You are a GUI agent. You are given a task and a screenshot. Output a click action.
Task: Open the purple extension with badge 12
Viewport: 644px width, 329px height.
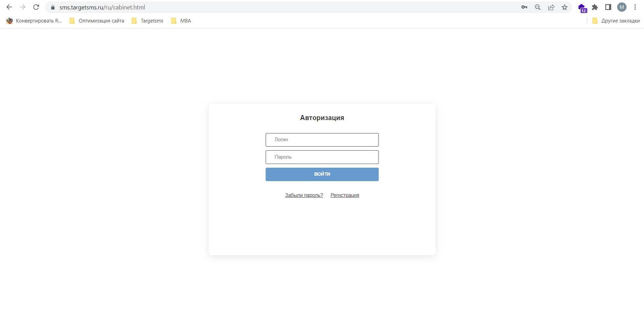[x=582, y=8]
